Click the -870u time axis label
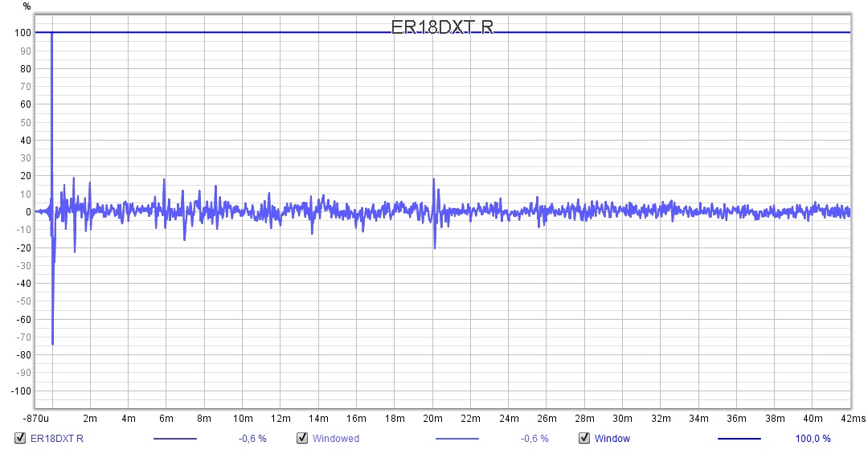 (x=35, y=419)
